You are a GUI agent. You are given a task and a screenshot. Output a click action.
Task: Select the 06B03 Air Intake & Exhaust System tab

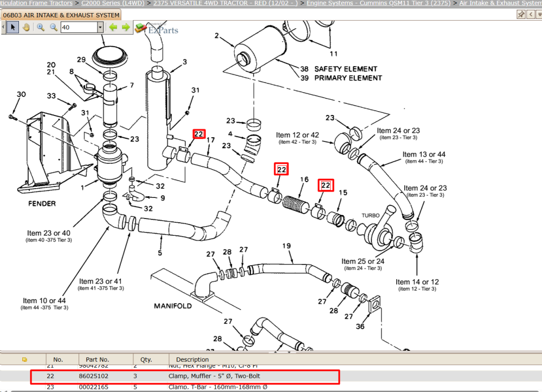pos(61,15)
